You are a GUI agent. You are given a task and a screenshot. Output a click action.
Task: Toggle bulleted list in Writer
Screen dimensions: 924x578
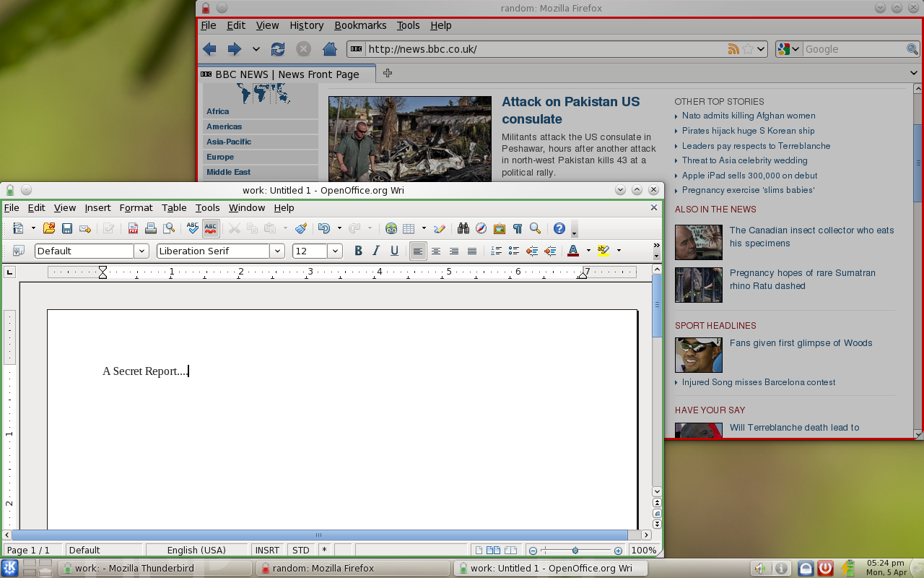(514, 251)
